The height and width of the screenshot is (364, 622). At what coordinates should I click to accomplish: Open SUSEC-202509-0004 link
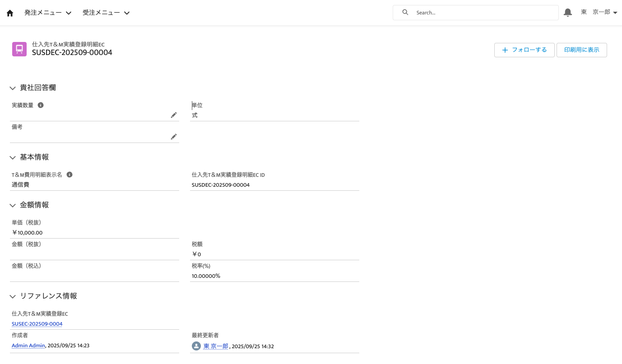[x=37, y=324]
